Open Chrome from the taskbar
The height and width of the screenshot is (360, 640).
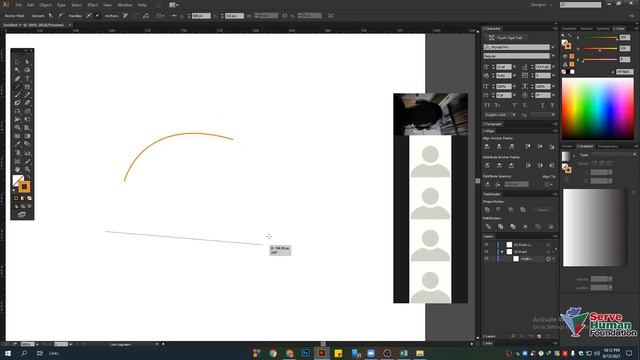[273, 353]
